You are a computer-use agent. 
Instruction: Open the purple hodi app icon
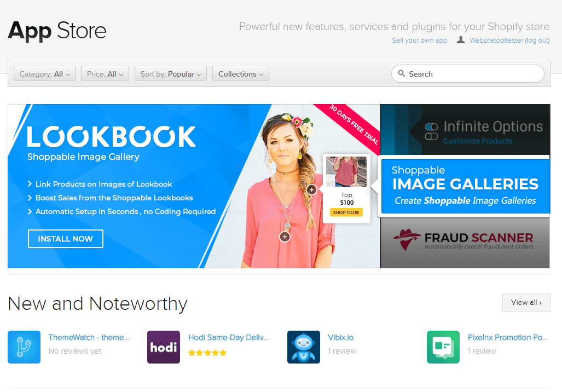click(x=164, y=347)
